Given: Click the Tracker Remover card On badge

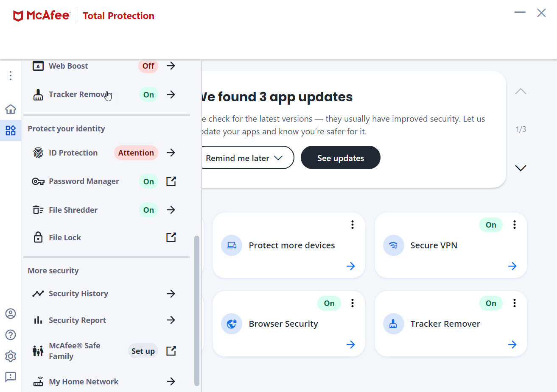Looking at the screenshot, I should tap(491, 303).
